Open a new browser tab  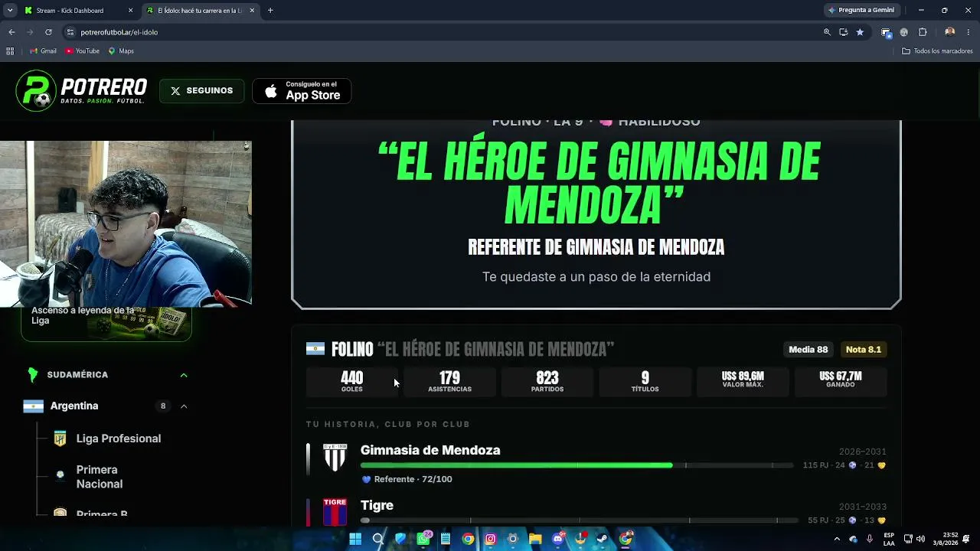[270, 11]
